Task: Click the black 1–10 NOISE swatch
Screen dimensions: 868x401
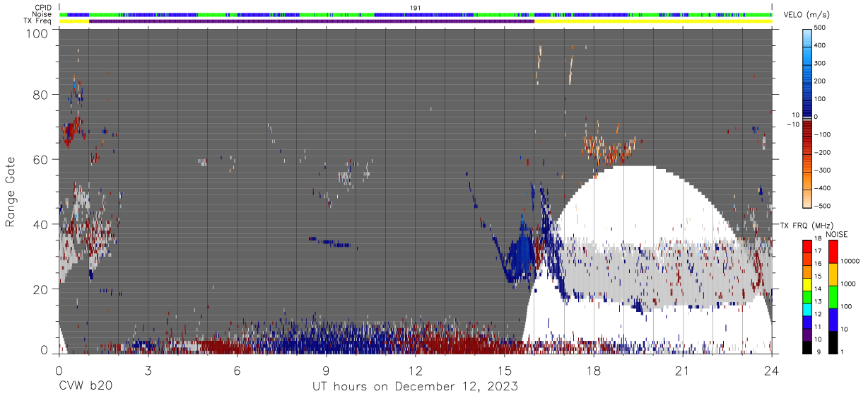Action: [832, 341]
